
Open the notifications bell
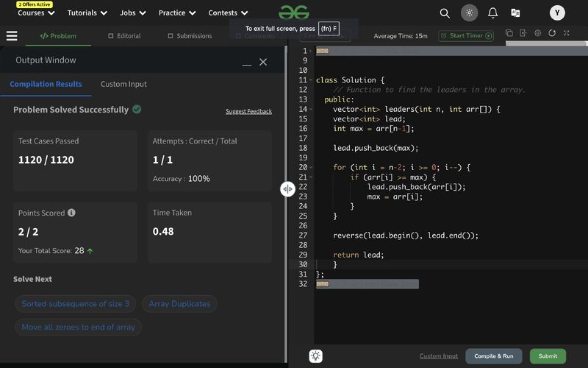[x=492, y=13]
